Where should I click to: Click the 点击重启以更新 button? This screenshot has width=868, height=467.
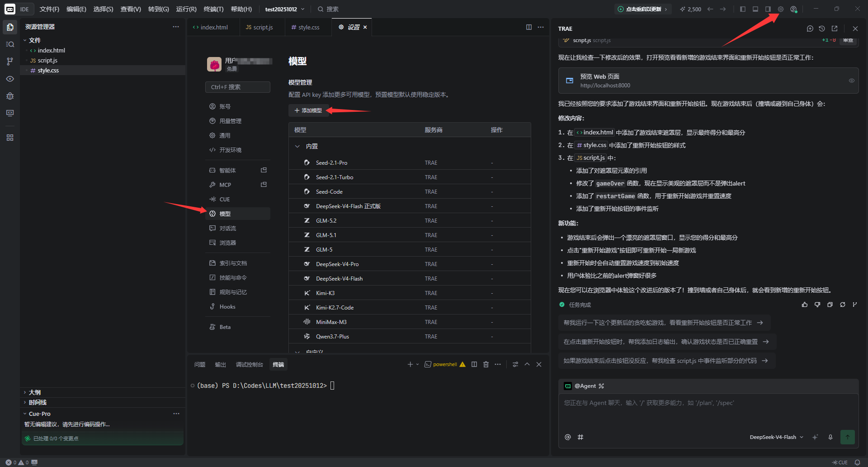tap(643, 9)
